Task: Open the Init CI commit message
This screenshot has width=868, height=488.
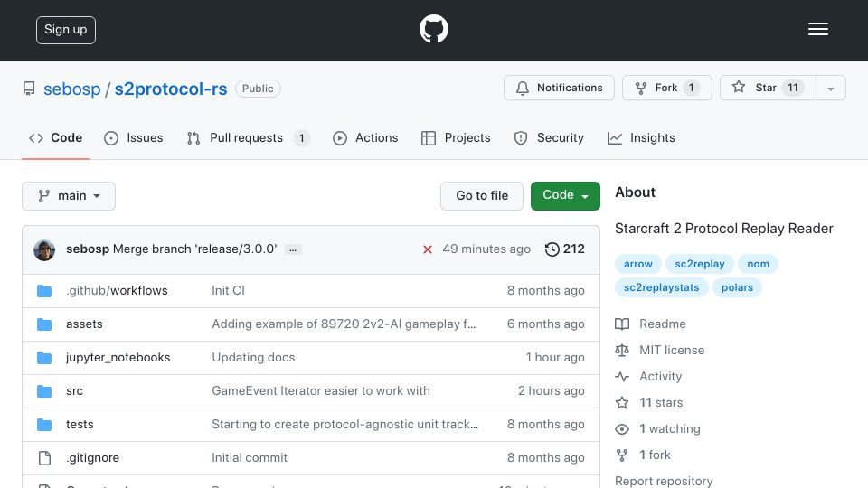Action: (x=228, y=290)
